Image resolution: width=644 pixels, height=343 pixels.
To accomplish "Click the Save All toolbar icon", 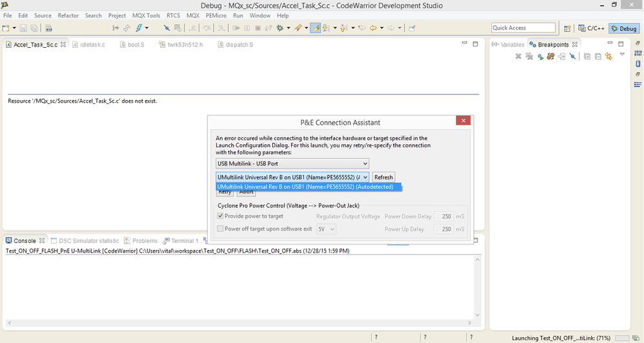I will click(x=34, y=28).
